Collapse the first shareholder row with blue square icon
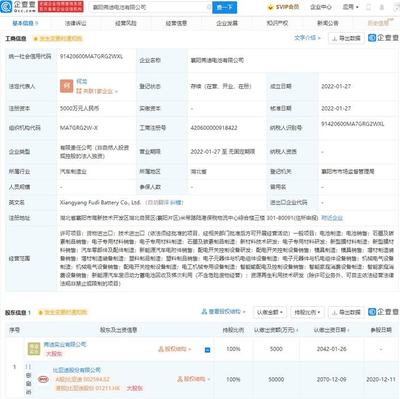 207,350
